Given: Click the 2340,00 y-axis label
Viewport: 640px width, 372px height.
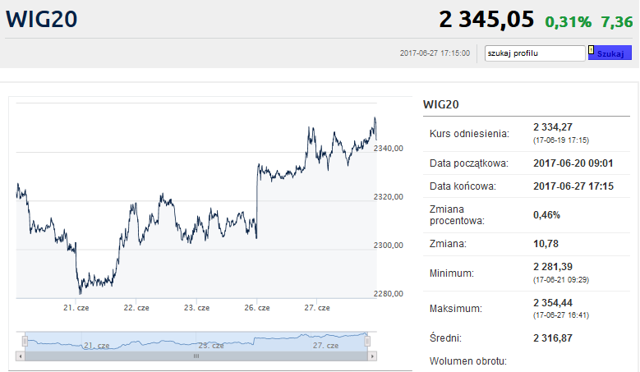Looking at the screenshot, I should tap(388, 148).
